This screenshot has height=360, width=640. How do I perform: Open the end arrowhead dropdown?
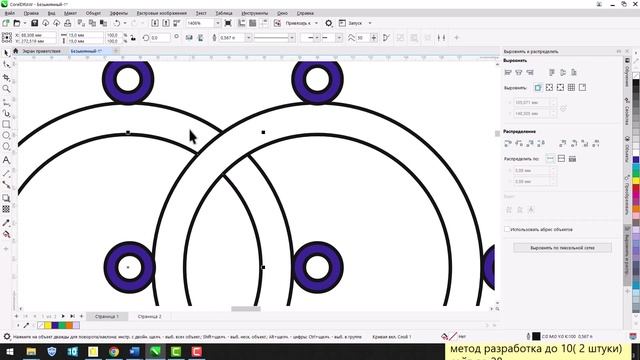339,38
